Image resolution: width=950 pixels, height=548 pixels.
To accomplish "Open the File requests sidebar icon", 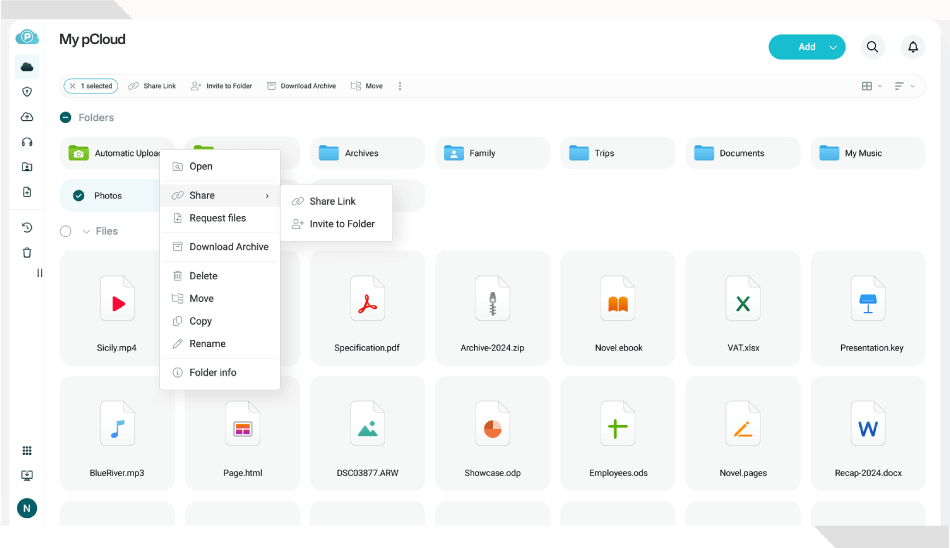I will (x=27, y=192).
